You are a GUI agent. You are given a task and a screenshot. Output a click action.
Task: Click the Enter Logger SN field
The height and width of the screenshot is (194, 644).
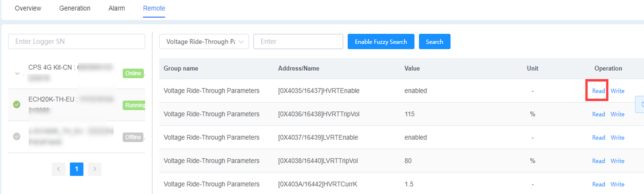pos(77,42)
